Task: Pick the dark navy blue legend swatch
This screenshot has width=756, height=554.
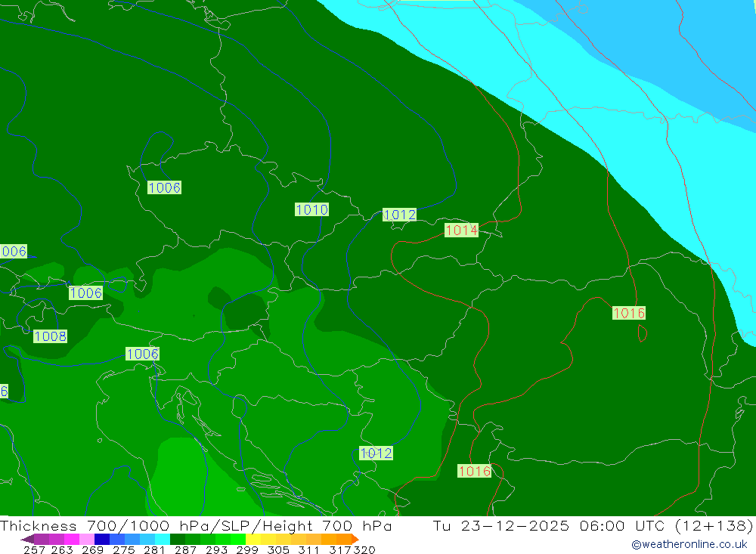Action: pos(102,539)
